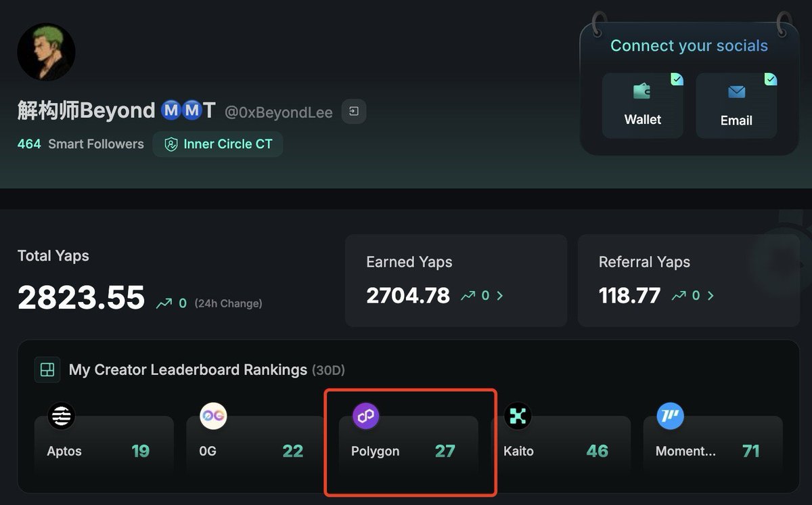Viewport: 812px width, 505px height.
Task: Click the shield icon in Inner Circle badge
Action: pos(171,144)
